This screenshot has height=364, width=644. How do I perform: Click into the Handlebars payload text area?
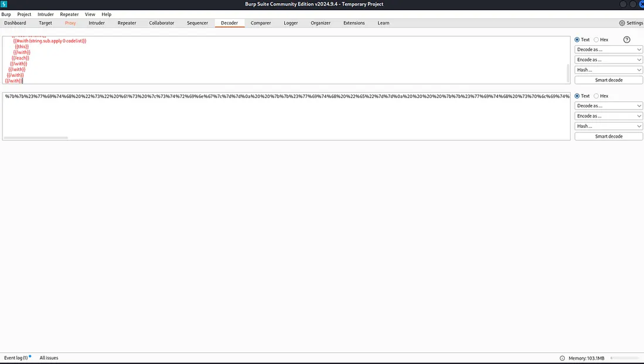click(x=286, y=60)
